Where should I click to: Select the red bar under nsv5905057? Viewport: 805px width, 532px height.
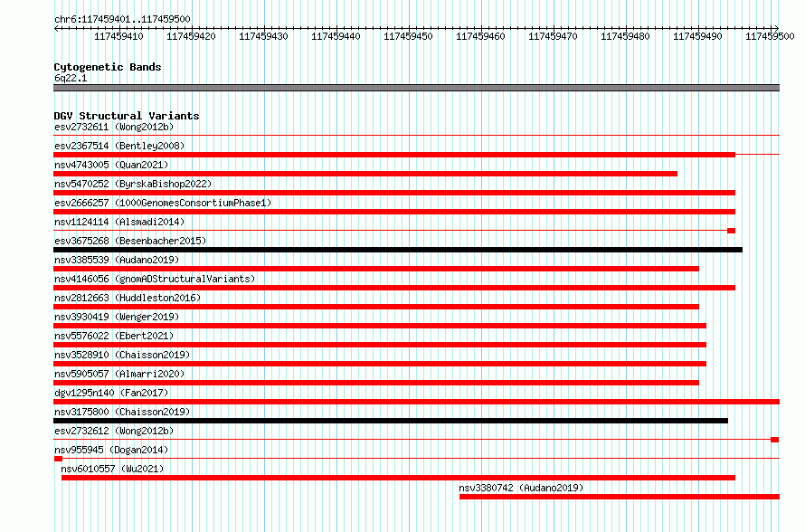click(x=376, y=383)
